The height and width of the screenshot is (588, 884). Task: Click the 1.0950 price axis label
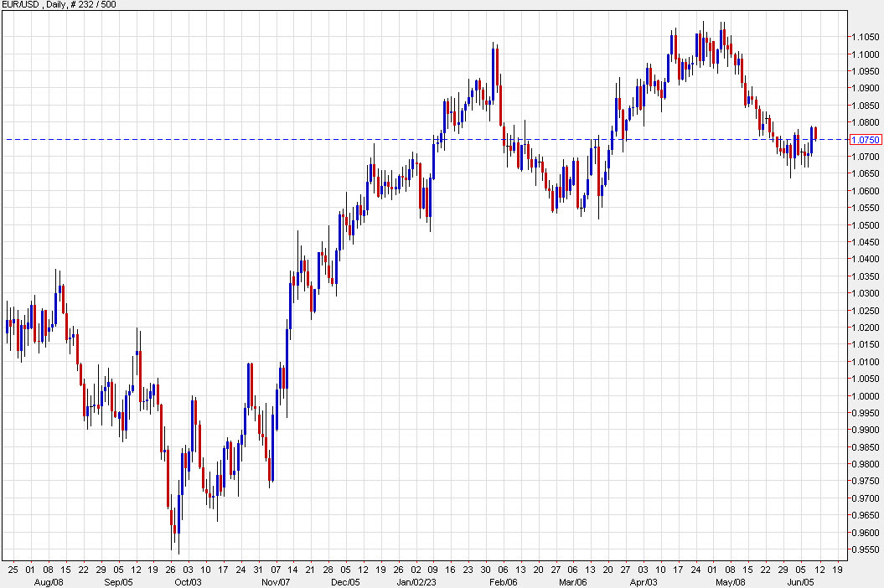pos(866,71)
